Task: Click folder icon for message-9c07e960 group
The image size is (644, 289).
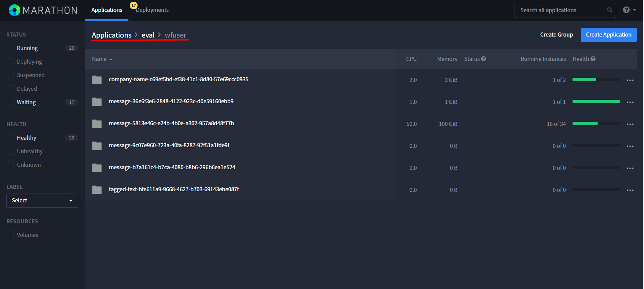Action: tap(97, 146)
